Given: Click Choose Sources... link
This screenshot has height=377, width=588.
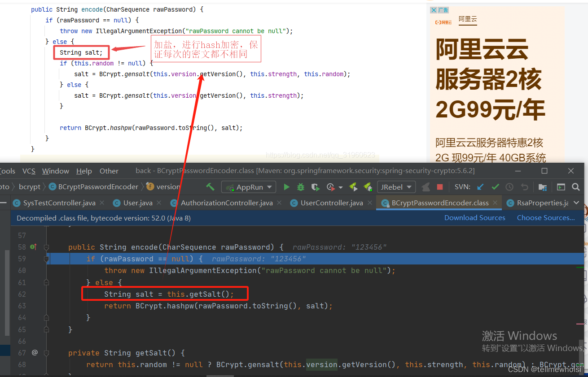Looking at the screenshot, I should [x=546, y=218].
